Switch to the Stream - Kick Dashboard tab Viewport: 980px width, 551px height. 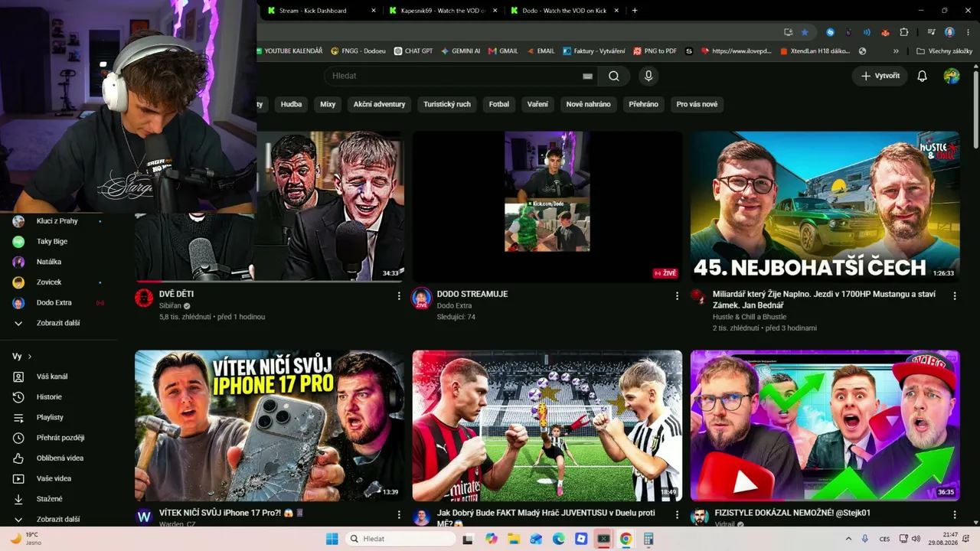click(x=320, y=11)
